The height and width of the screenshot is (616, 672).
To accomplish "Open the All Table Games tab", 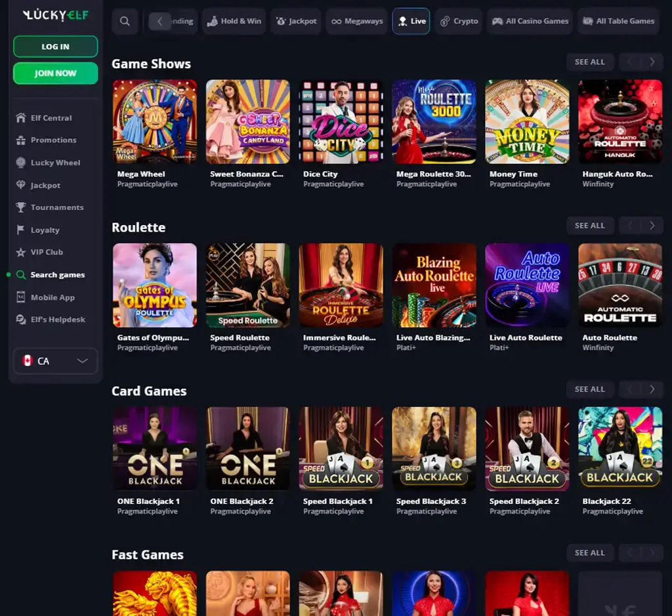I will (x=618, y=21).
